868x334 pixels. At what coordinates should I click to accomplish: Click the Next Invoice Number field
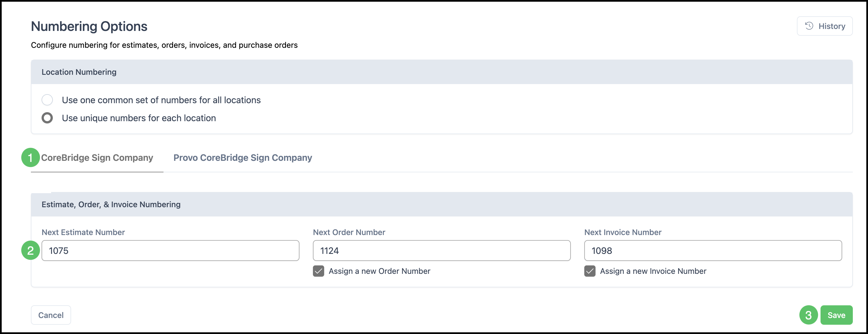[713, 250]
